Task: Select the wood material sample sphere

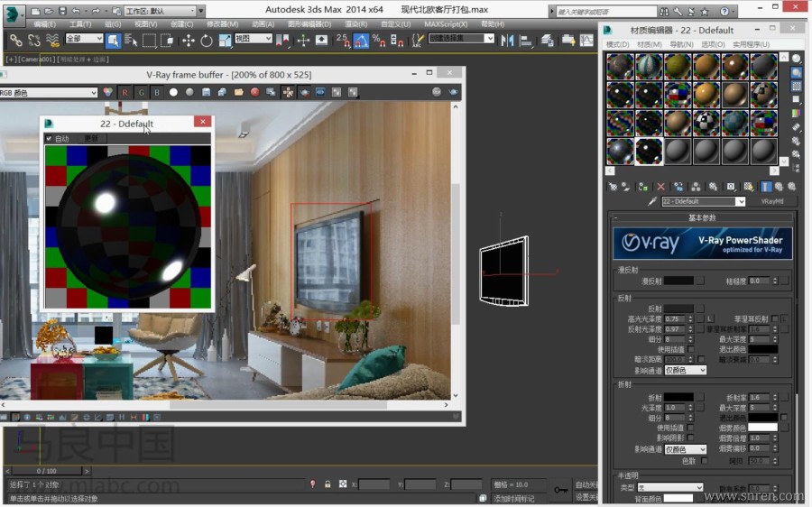Action: (706, 66)
